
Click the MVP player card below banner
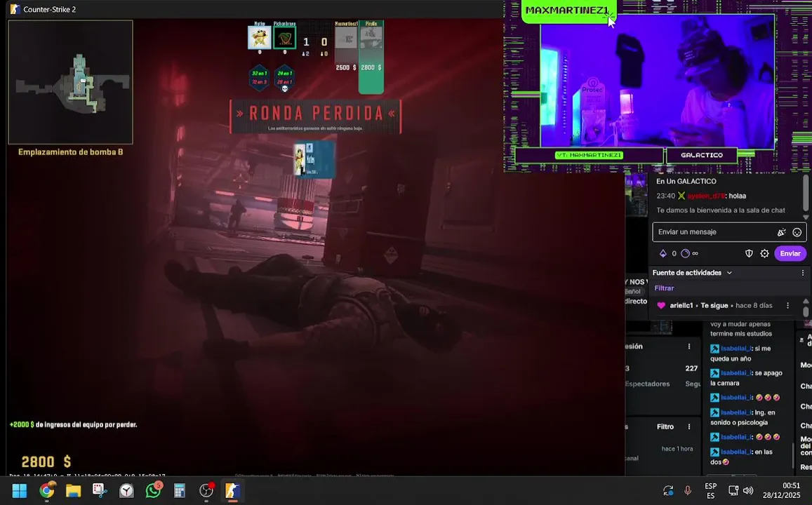click(314, 160)
